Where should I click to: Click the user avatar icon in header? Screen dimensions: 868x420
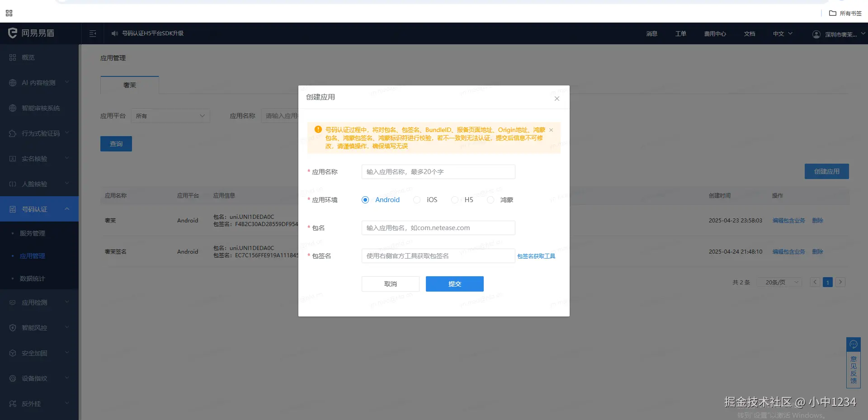[816, 34]
